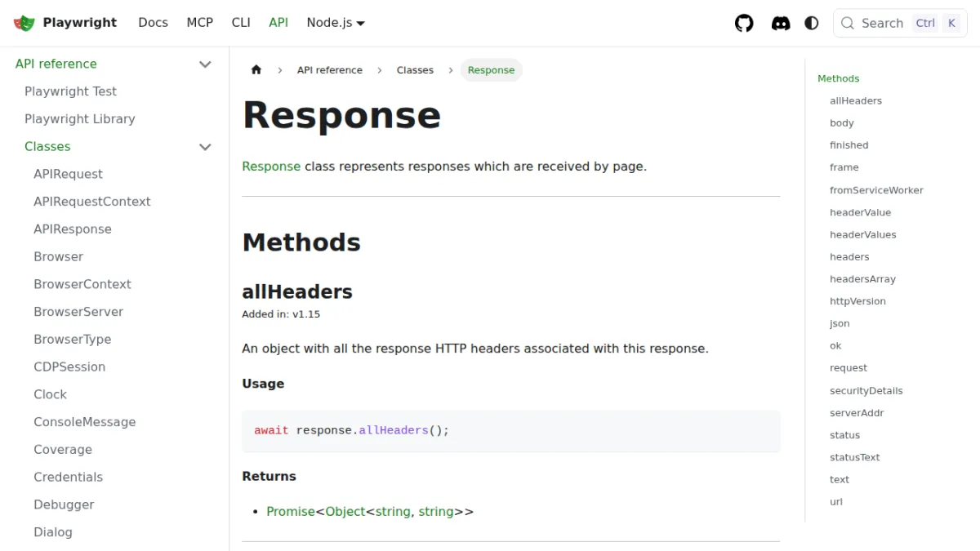Jump to Methods in table of contents
This screenshot has height=551, width=980.
click(839, 78)
